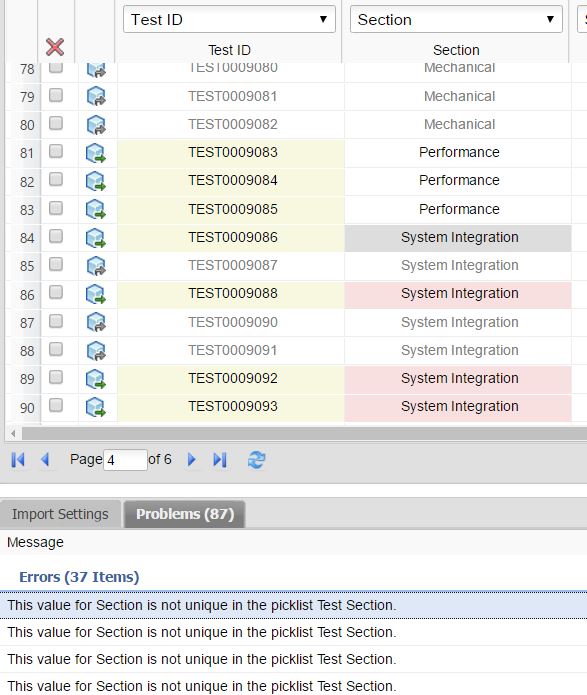Click the Message column header

pos(35,543)
